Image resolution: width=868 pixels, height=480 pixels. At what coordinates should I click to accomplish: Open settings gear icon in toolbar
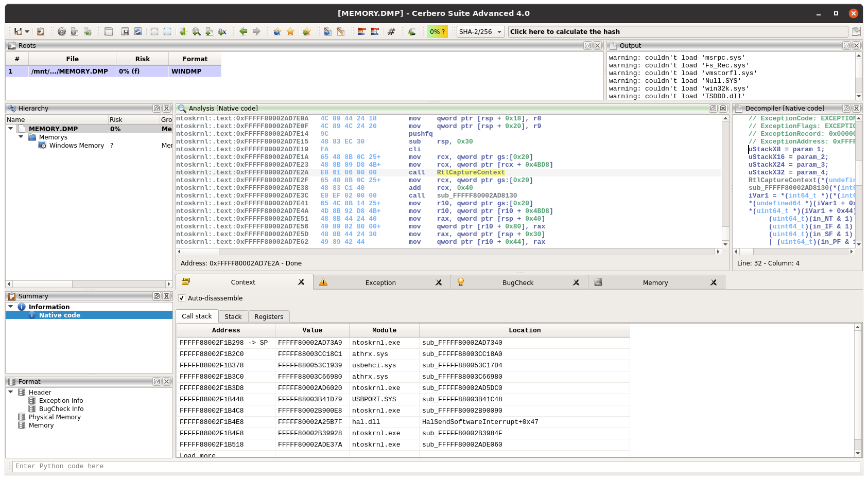tap(62, 31)
